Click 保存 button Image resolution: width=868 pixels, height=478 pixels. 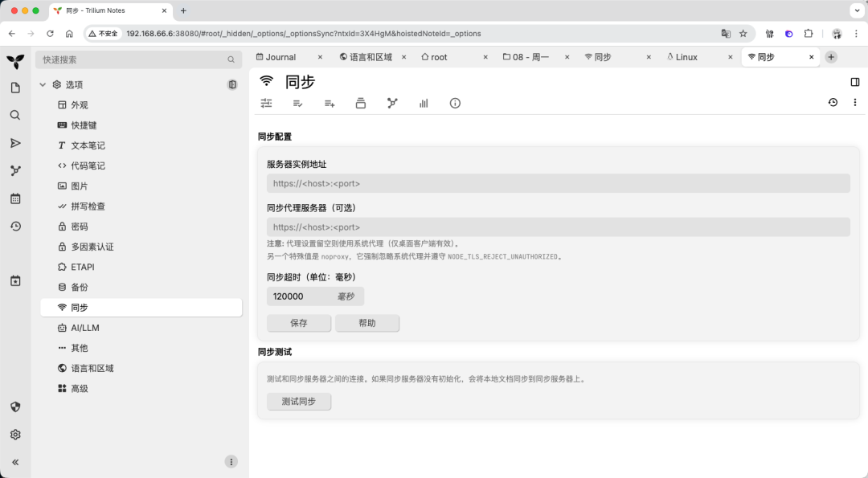(299, 323)
